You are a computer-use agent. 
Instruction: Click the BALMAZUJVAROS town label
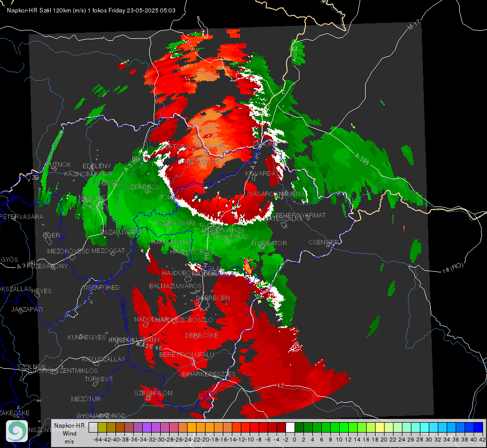[x=176, y=286]
